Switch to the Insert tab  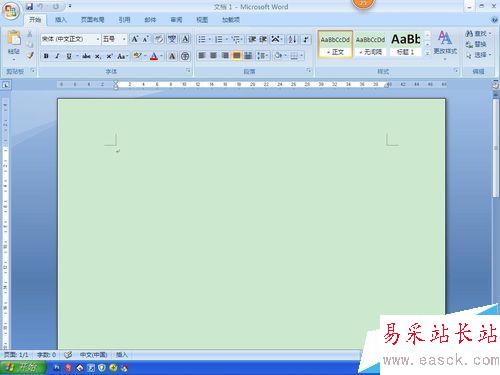[x=61, y=20]
